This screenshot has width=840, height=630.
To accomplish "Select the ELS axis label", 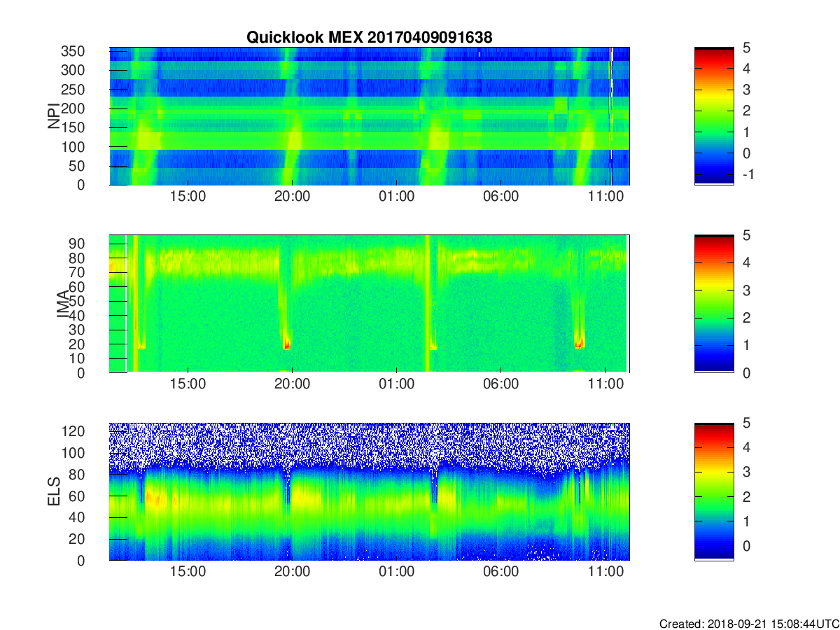I will (54, 491).
